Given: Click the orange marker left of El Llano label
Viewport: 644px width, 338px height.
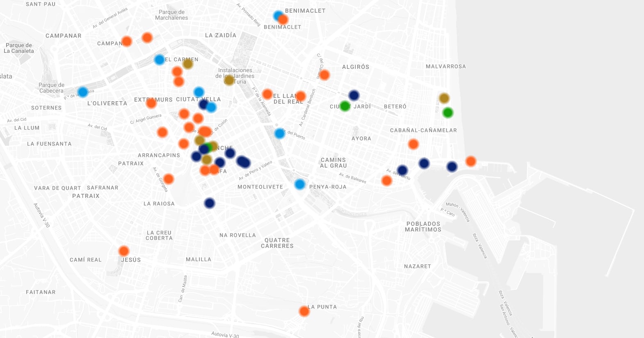Looking at the screenshot, I should [x=267, y=94].
